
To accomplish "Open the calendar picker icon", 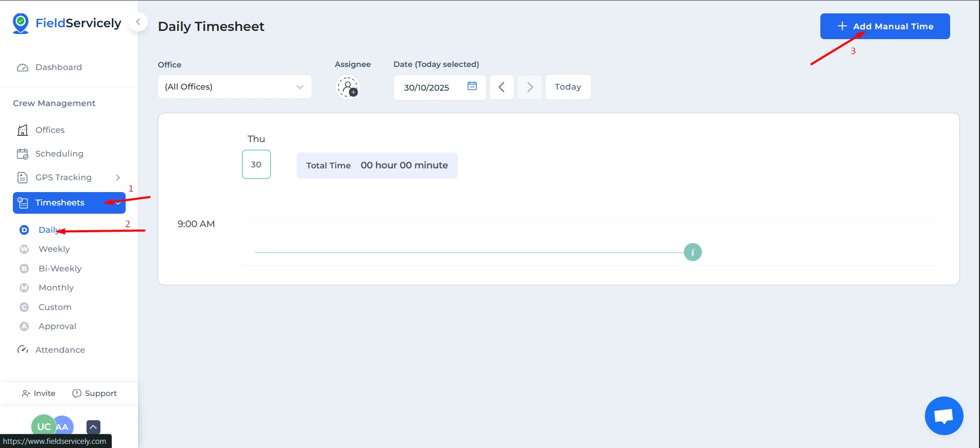I will (x=472, y=86).
